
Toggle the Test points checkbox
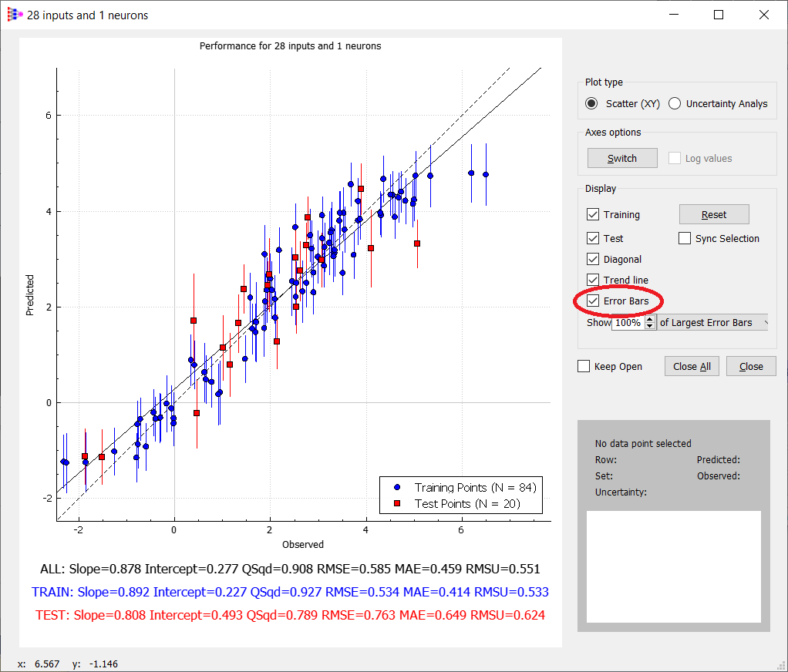(x=593, y=238)
